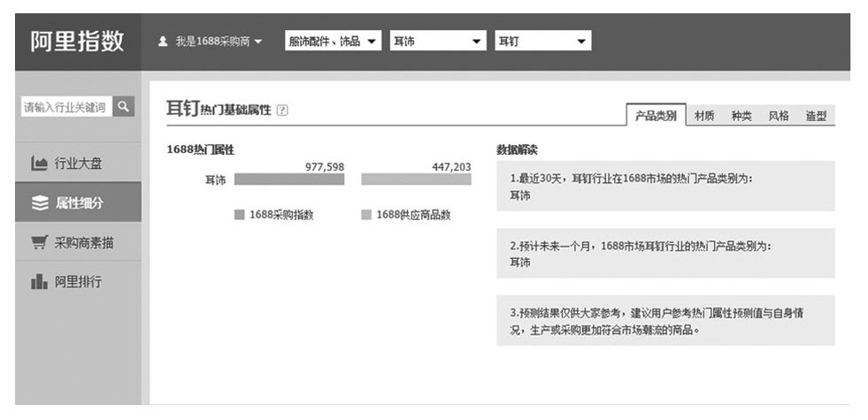Image resolution: width=868 pixels, height=420 pixels.
Task: Switch to the 造型 tab
Action: 816,116
